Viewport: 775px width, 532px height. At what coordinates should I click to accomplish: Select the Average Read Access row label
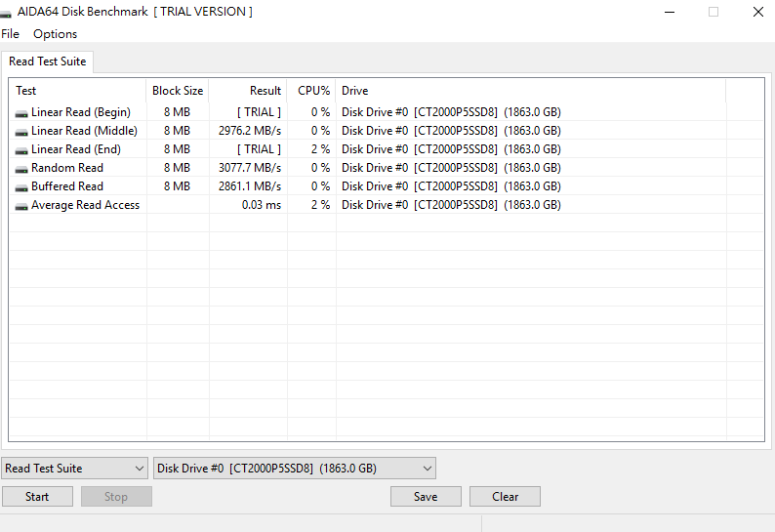pos(86,205)
